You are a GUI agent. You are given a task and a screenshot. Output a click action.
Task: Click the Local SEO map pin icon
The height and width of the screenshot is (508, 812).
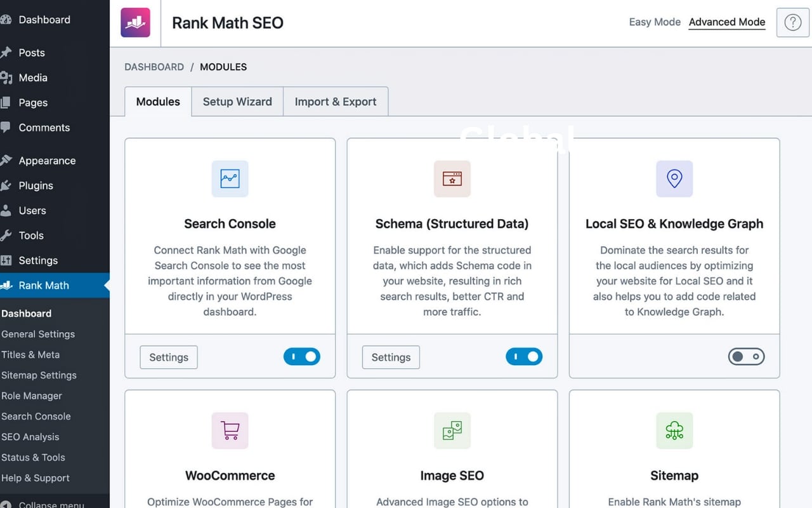674,178
